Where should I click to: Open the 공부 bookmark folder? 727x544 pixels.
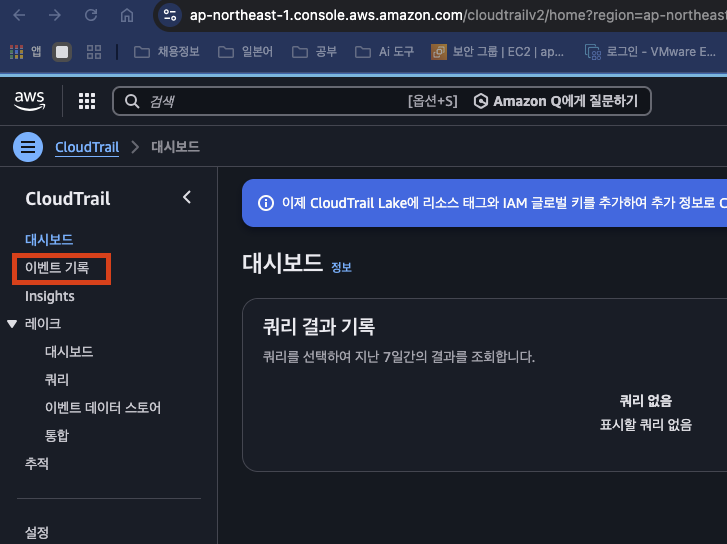pyautogui.click(x=314, y=51)
